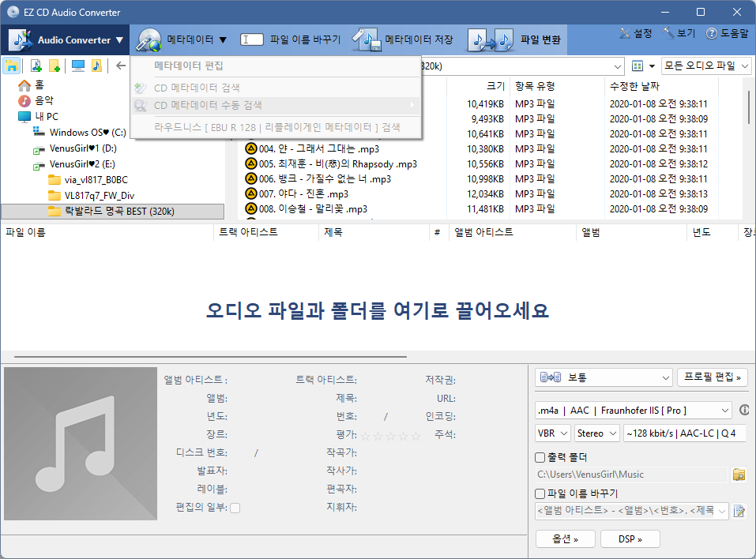Click the 파일 이름 column header
This screenshot has width=756, height=559.
point(107,232)
